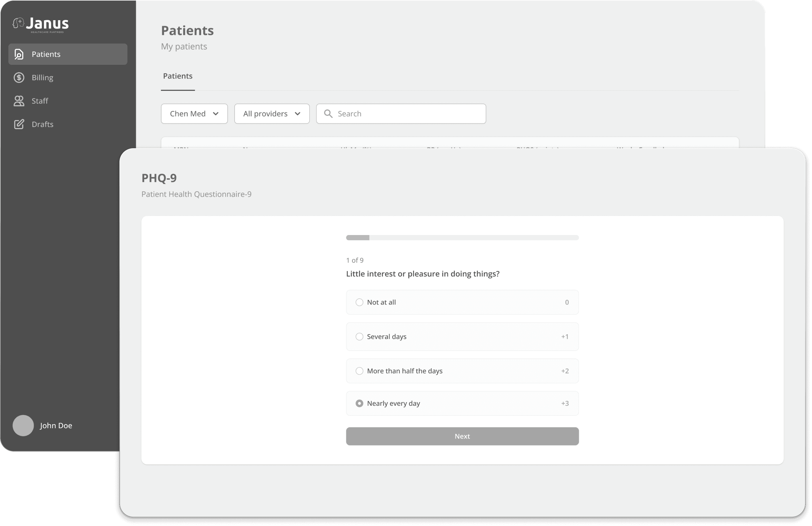Switch to the Patients tab
The width and height of the screenshot is (812, 526).
(x=178, y=76)
